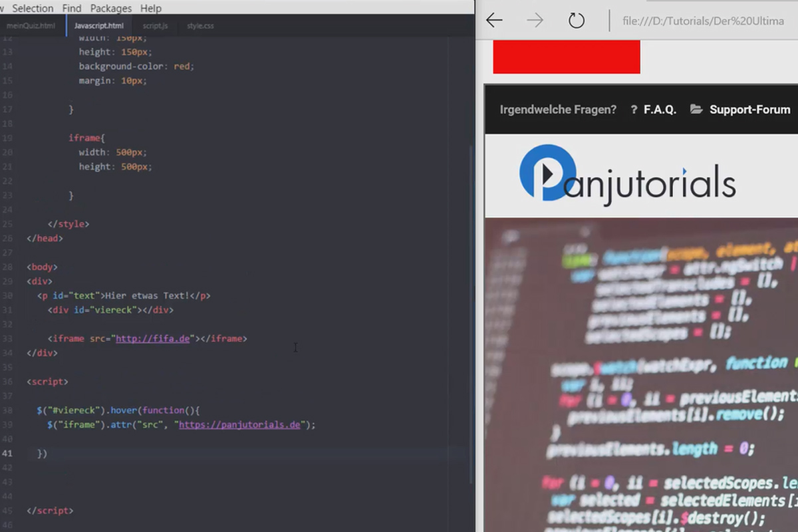
Task: Click the <div id="viereck"> line
Action: pyautogui.click(x=110, y=310)
